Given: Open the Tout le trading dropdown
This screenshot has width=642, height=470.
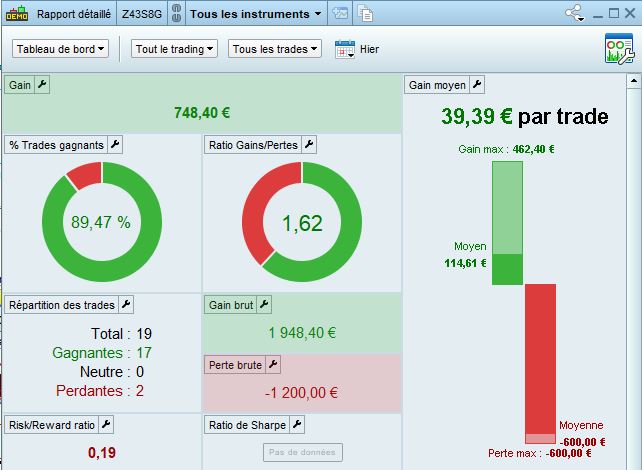Looking at the screenshot, I should [174, 49].
